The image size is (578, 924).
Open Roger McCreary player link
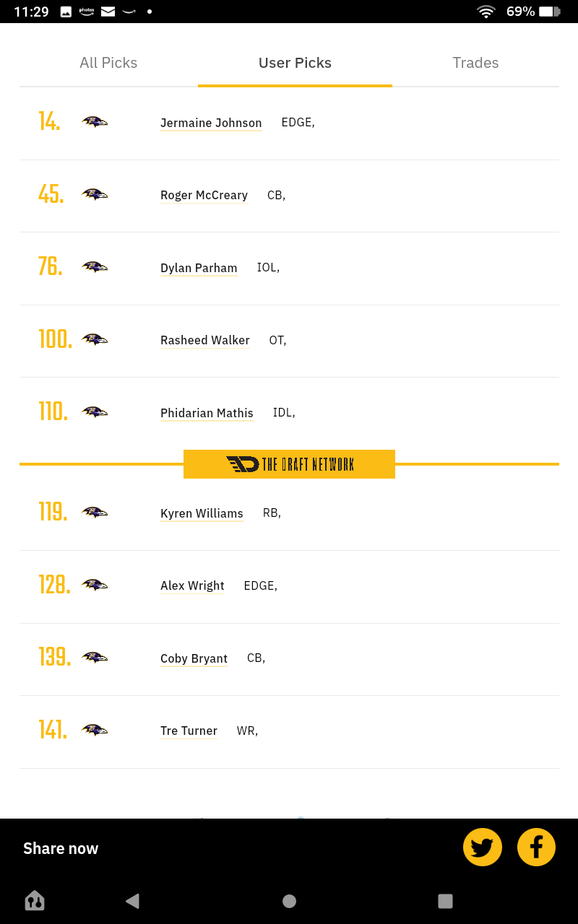tap(204, 195)
